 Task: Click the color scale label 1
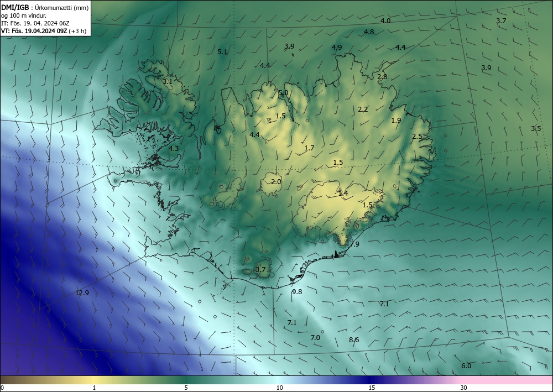click(94, 388)
